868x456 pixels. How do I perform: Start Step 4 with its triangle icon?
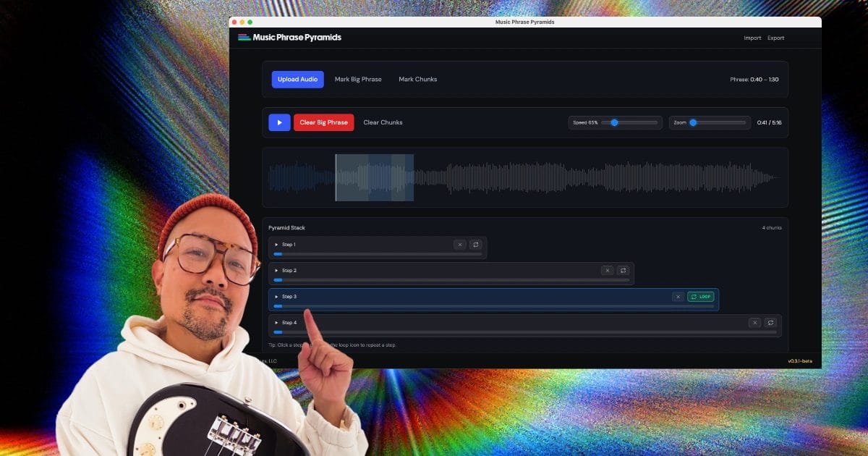[x=276, y=323]
